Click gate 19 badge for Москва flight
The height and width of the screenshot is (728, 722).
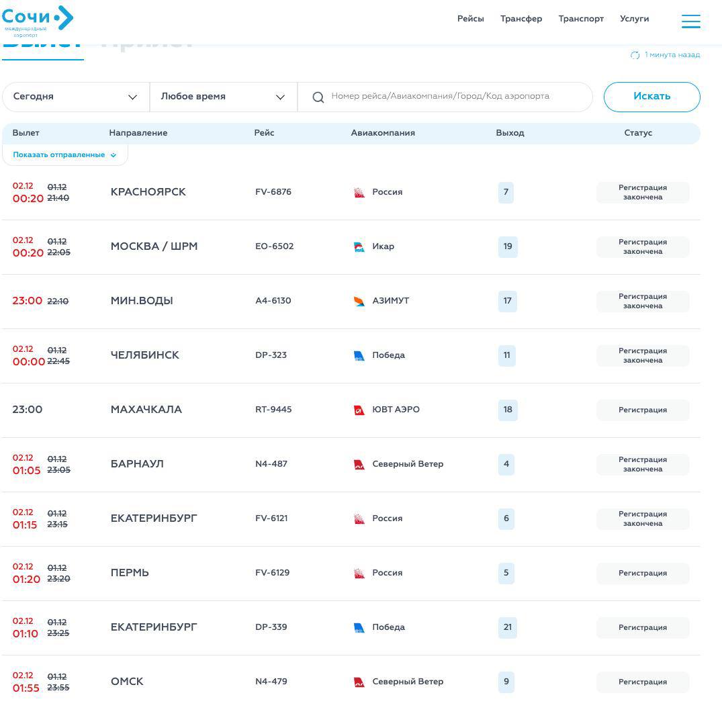coord(508,247)
